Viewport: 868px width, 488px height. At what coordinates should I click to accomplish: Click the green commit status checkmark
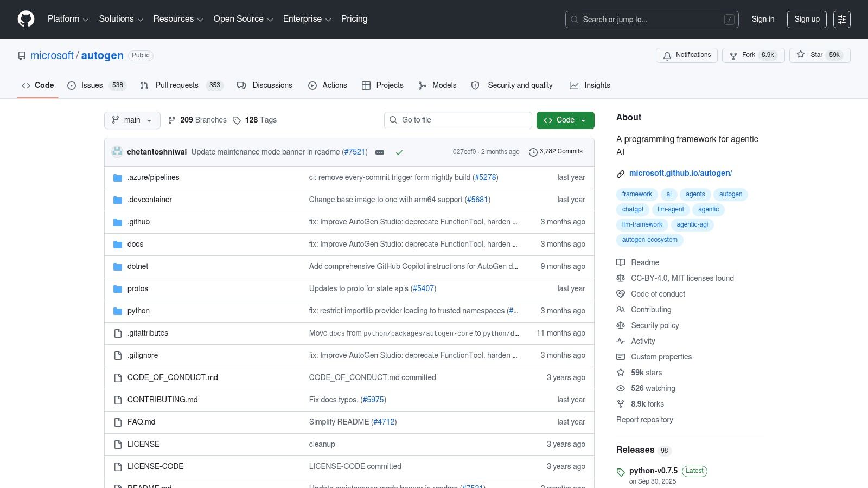pos(399,152)
